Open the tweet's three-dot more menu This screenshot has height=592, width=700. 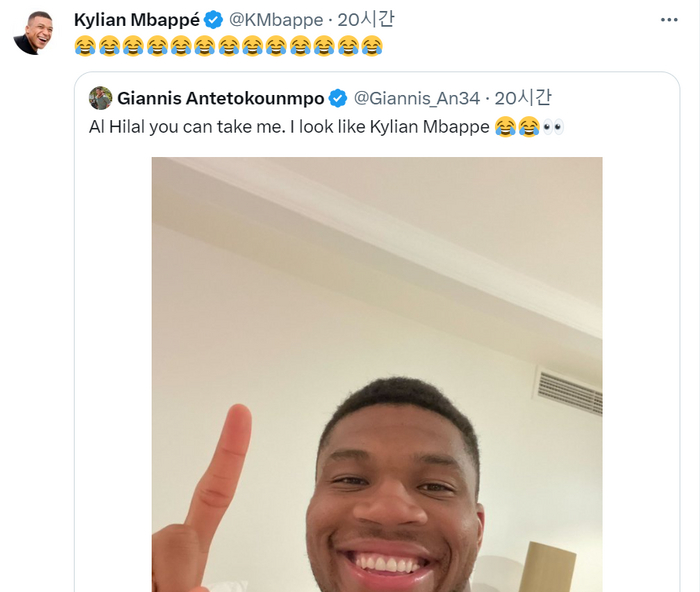(x=669, y=20)
